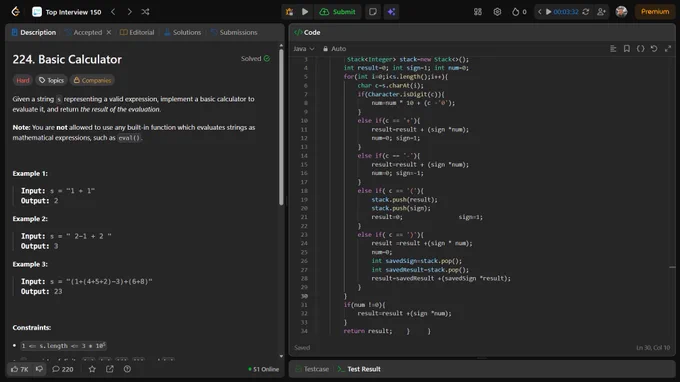Switch to the Editorial tab
This screenshot has width=680, height=382.
point(137,32)
